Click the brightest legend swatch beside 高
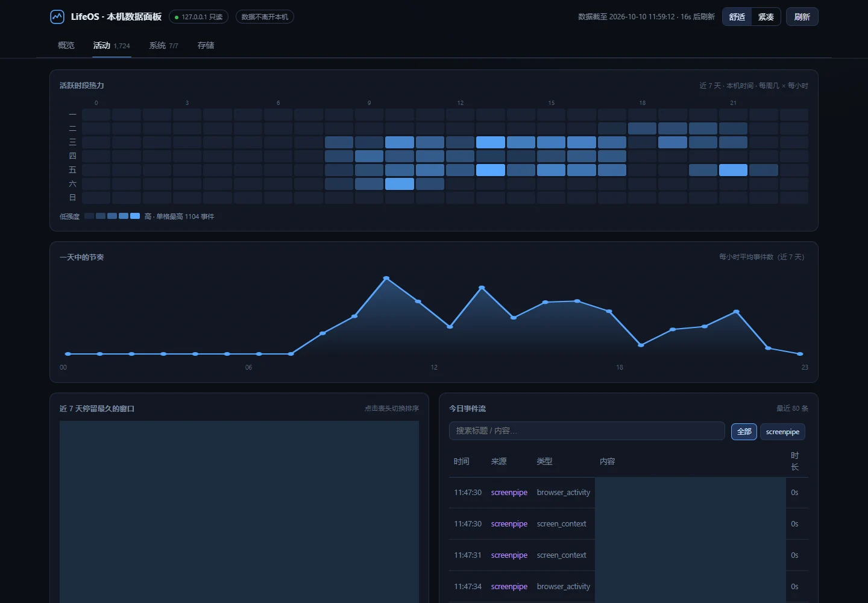This screenshot has height=603, width=868. pos(135,216)
